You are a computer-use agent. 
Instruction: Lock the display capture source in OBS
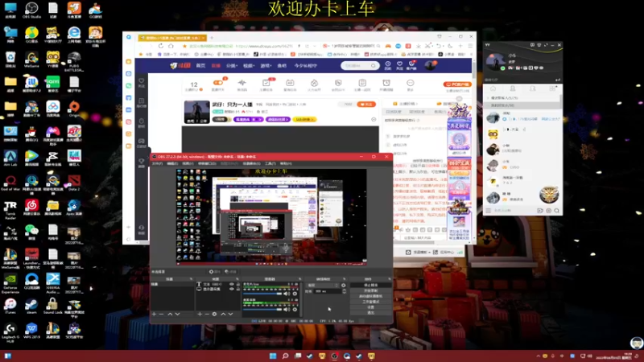pyautogui.click(x=237, y=289)
